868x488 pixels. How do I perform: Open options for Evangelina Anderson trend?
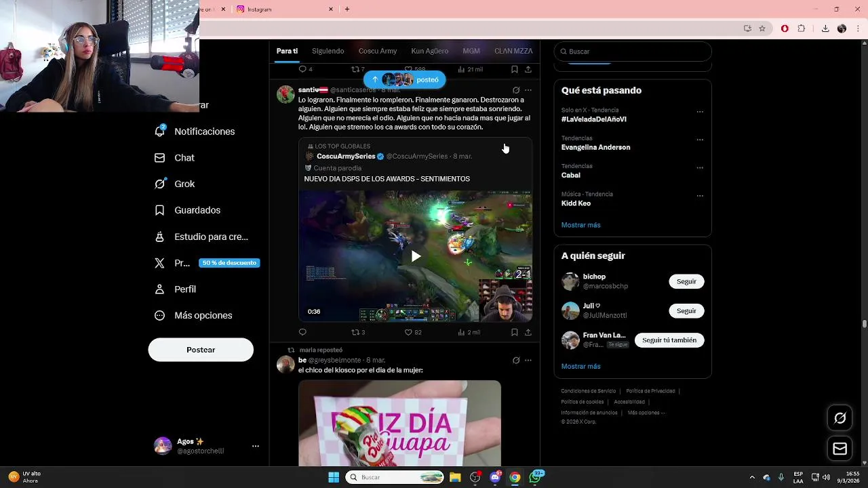click(700, 140)
